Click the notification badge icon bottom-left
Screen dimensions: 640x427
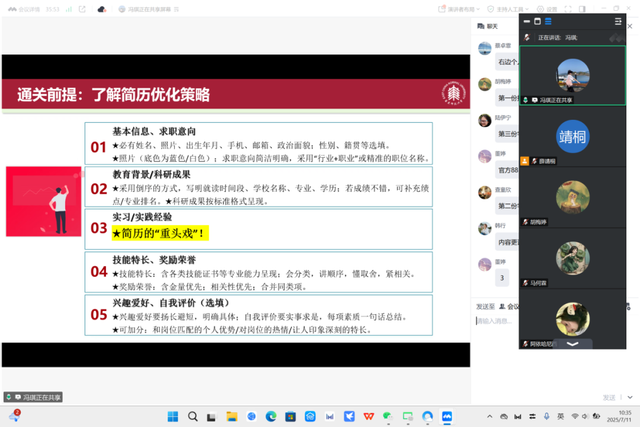point(16,414)
